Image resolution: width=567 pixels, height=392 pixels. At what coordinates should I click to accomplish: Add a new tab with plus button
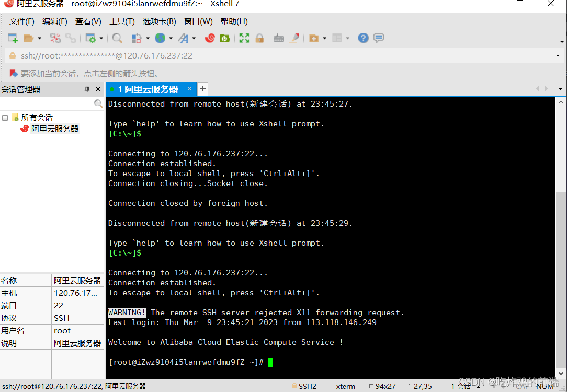(x=203, y=89)
